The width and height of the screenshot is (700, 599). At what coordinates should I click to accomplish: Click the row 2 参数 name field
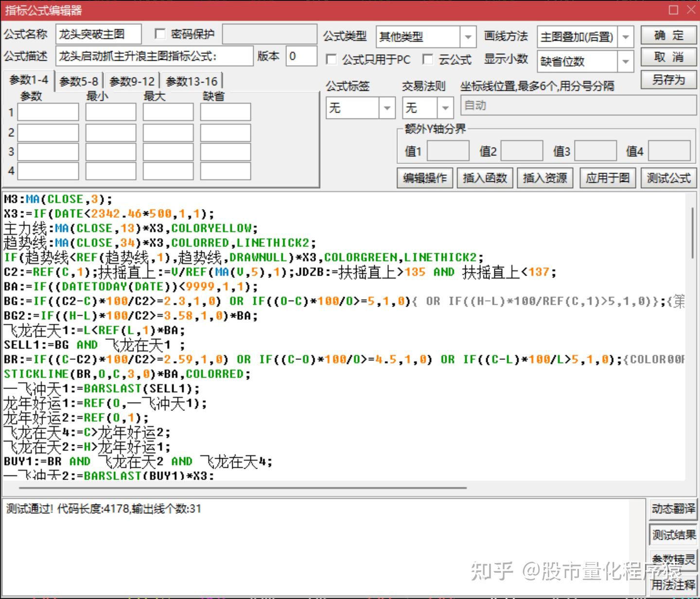coord(48,132)
